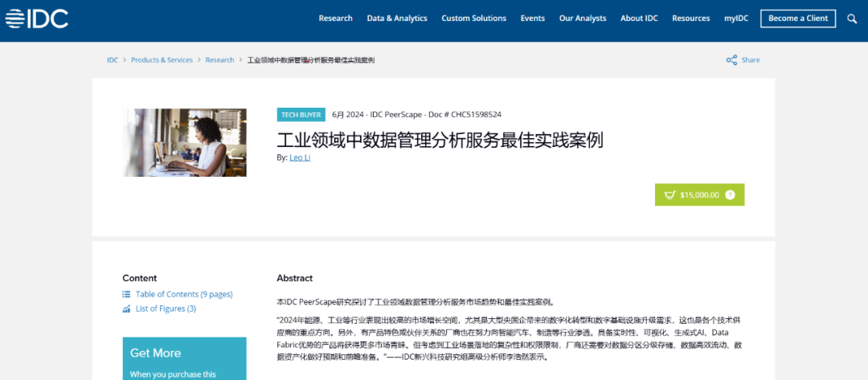Open the Resources menu

point(691,18)
